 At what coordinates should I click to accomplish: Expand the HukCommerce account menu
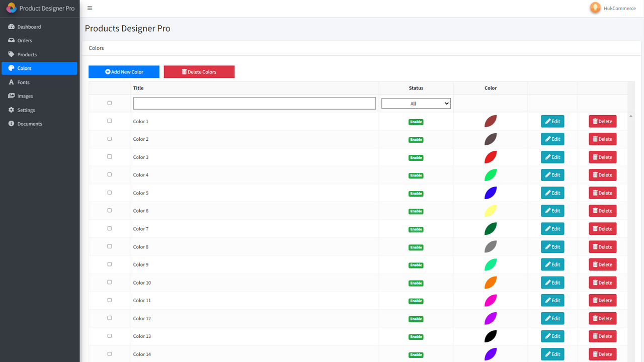pos(613,8)
